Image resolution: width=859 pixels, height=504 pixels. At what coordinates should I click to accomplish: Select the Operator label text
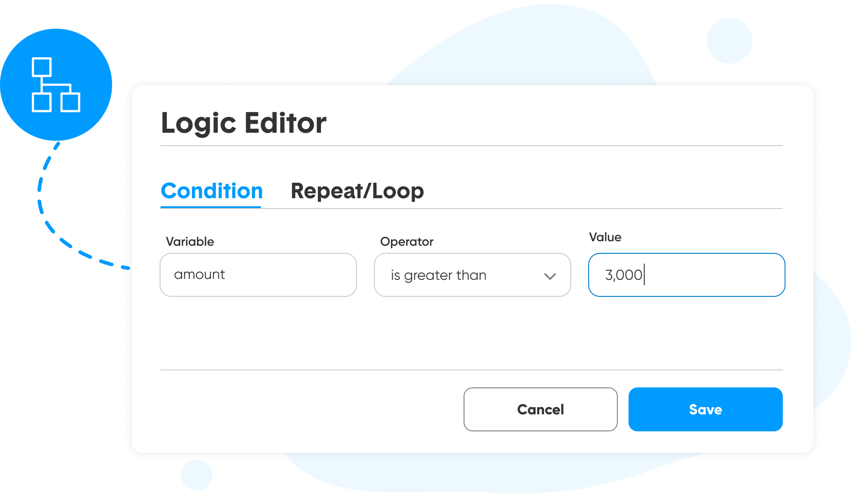[x=407, y=242]
